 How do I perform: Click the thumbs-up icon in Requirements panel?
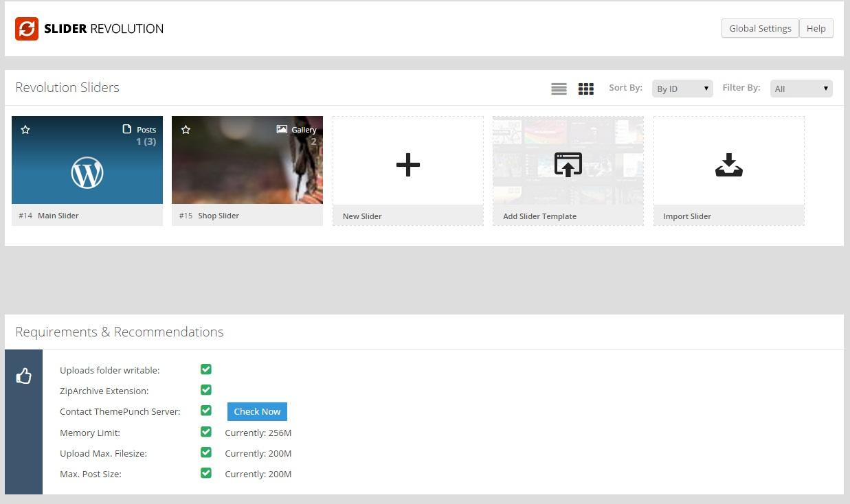click(x=24, y=376)
